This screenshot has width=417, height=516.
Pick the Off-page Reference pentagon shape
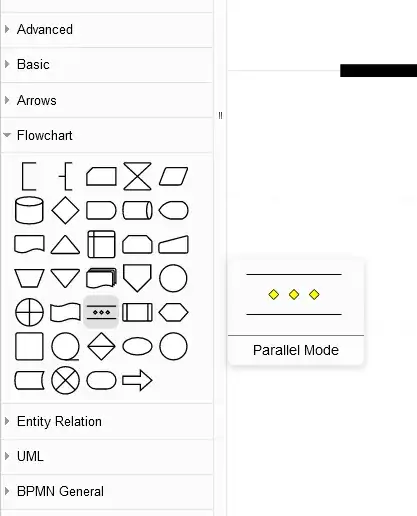[137, 278]
